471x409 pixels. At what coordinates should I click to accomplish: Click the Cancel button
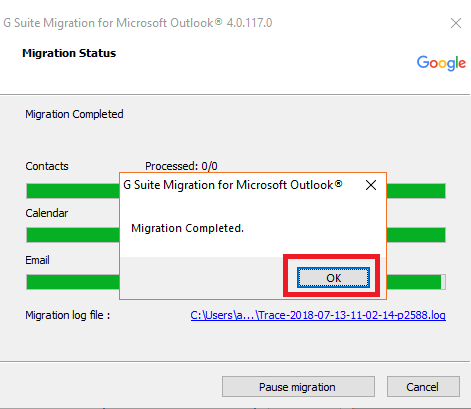[423, 387]
